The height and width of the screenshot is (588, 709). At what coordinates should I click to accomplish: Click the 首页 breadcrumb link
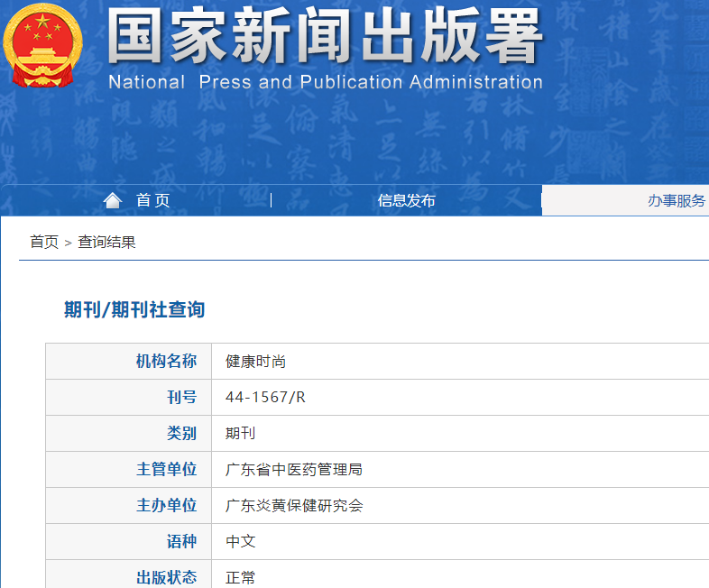(44, 242)
